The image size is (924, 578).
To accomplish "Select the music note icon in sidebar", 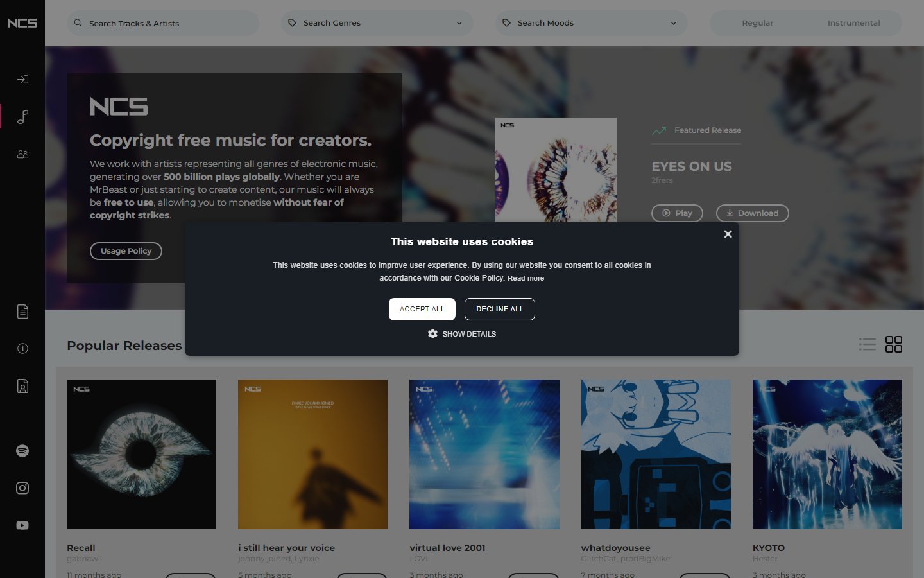I will click(x=22, y=117).
